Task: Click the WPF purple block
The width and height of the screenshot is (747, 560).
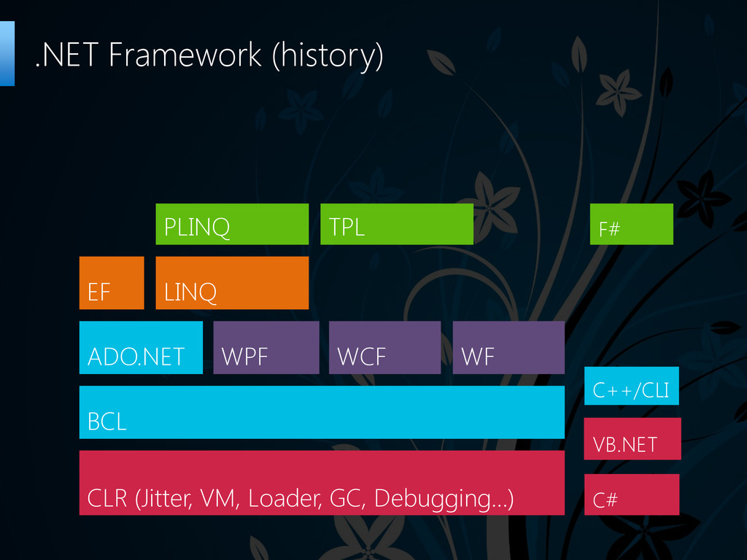Action: tap(266, 348)
